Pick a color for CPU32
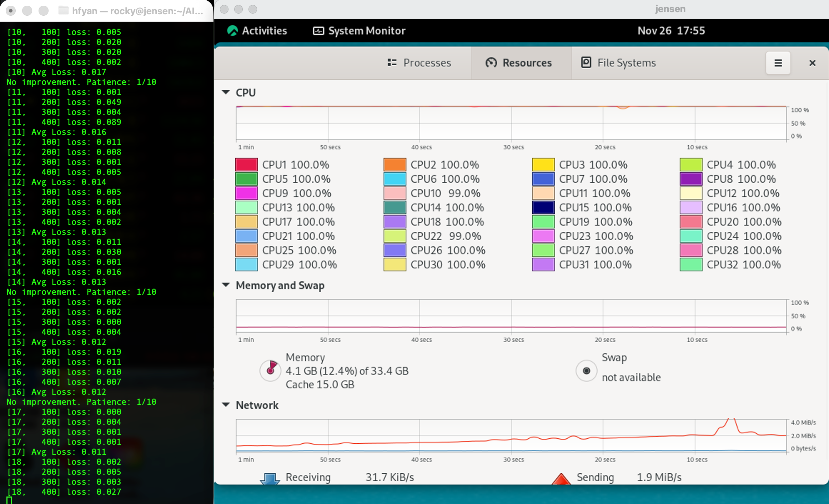This screenshot has width=829, height=504. click(x=691, y=264)
